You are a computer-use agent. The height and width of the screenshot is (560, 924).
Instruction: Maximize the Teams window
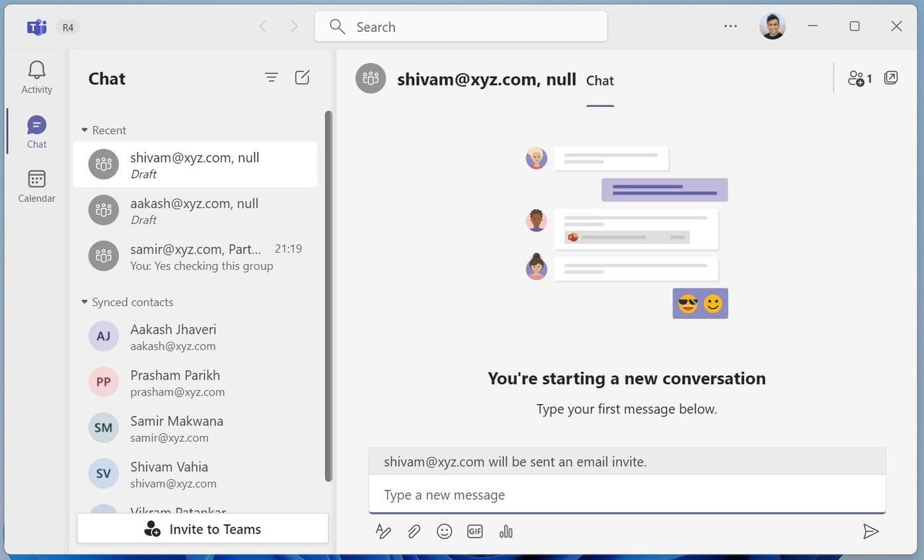tap(854, 27)
